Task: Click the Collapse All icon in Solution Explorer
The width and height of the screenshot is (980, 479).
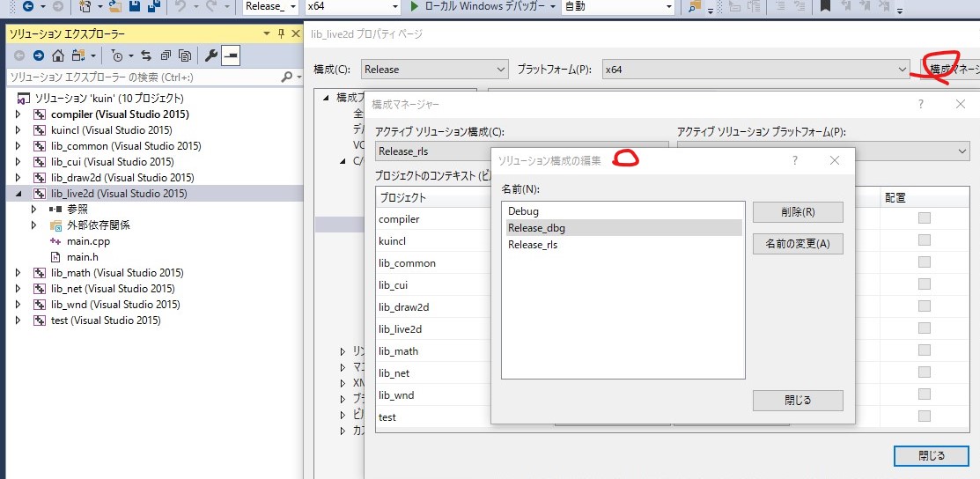Action: pos(165,55)
